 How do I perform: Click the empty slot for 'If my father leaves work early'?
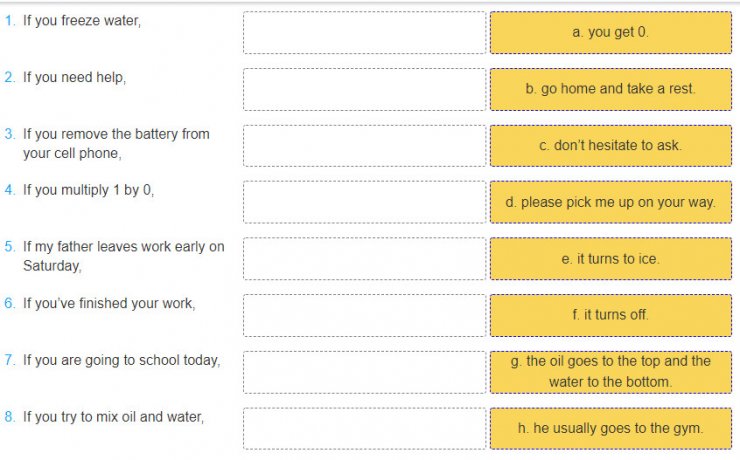coord(364,258)
